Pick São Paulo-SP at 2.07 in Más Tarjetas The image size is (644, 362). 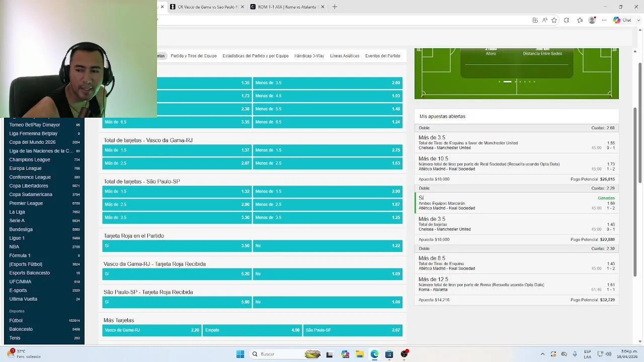(x=353, y=330)
